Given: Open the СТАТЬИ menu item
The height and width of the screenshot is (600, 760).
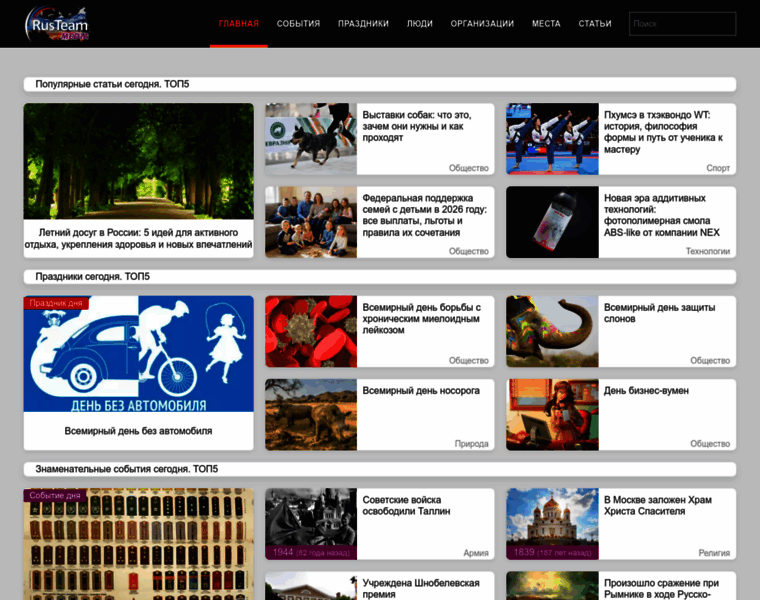Looking at the screenshot, I should click(595, 24).
